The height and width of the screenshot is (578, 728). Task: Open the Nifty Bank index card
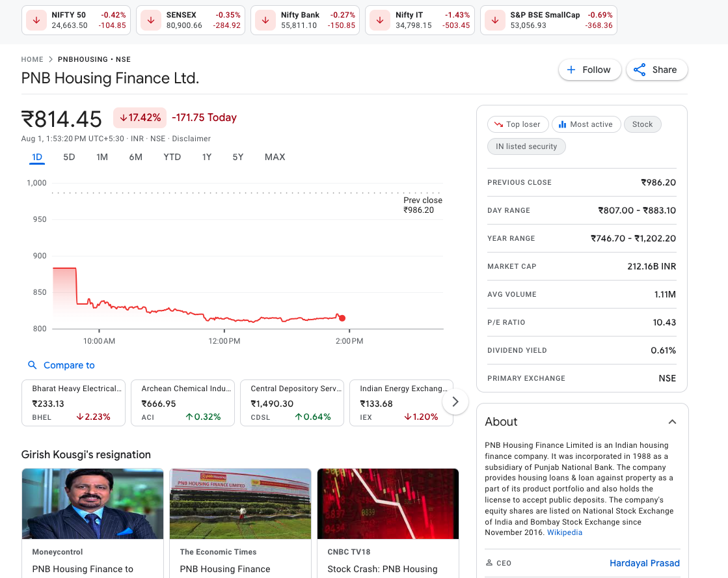point(305,20)
